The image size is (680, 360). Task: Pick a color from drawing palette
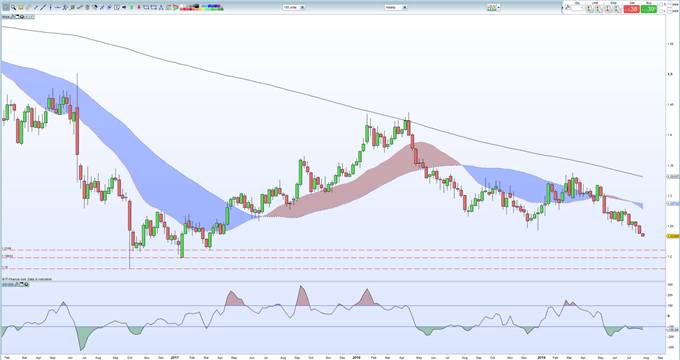tap(201, 7)
